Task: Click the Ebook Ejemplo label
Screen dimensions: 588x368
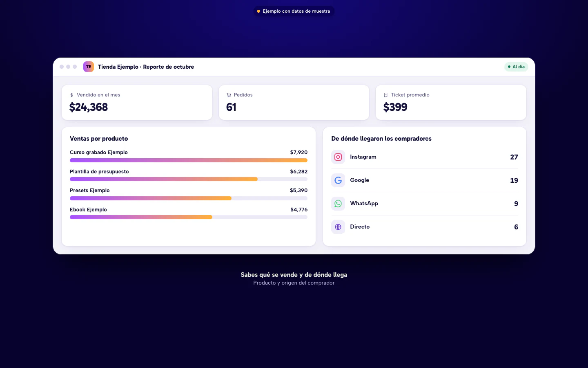Action: pos(88,210)
